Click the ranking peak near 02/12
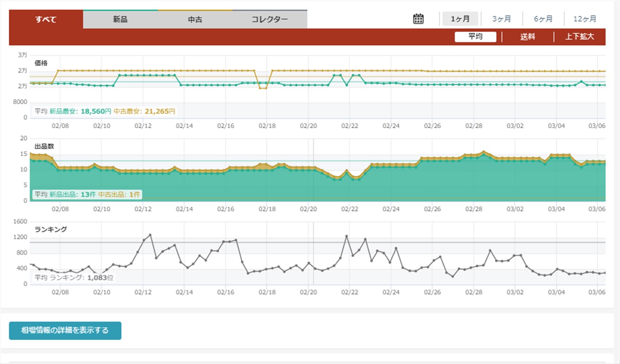The width and height of the screenshot is (620, 364). coord(150,235)
